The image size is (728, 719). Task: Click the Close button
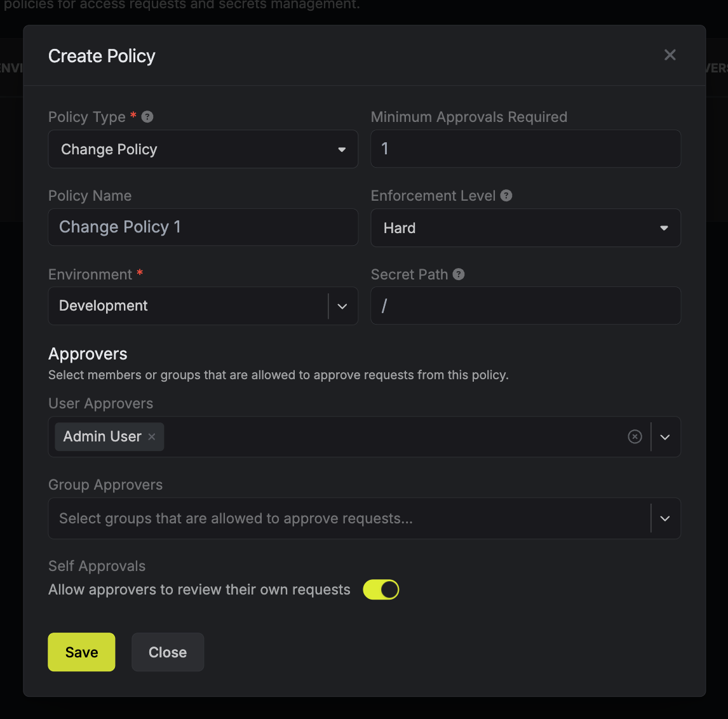(x=168, y=652)
